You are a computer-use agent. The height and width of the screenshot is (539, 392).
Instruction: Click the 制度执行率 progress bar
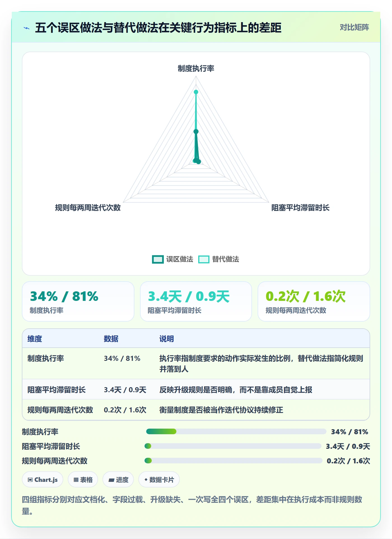tap(236, 431)
